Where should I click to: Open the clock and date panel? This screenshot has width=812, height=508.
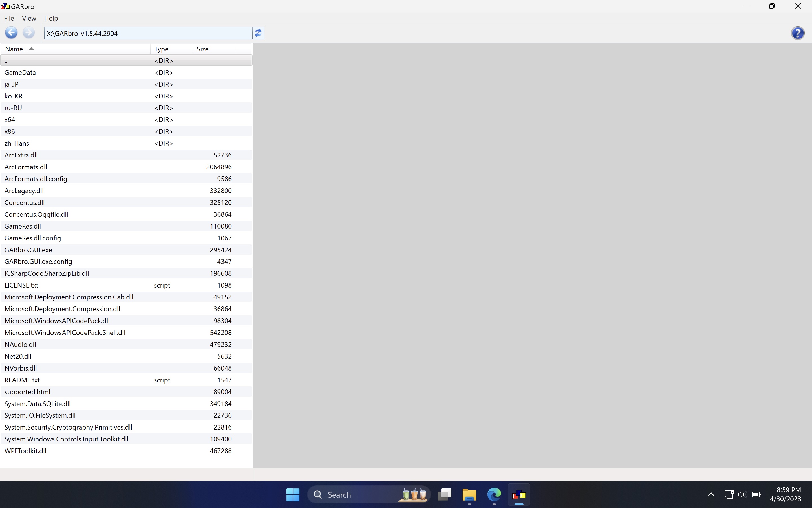coord(785,494)
